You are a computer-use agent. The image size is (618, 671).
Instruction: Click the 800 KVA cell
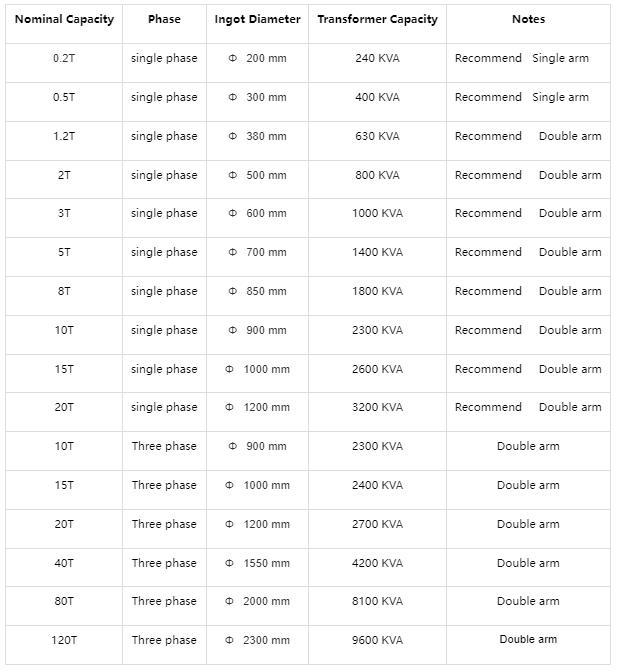[x=377, y=175]
